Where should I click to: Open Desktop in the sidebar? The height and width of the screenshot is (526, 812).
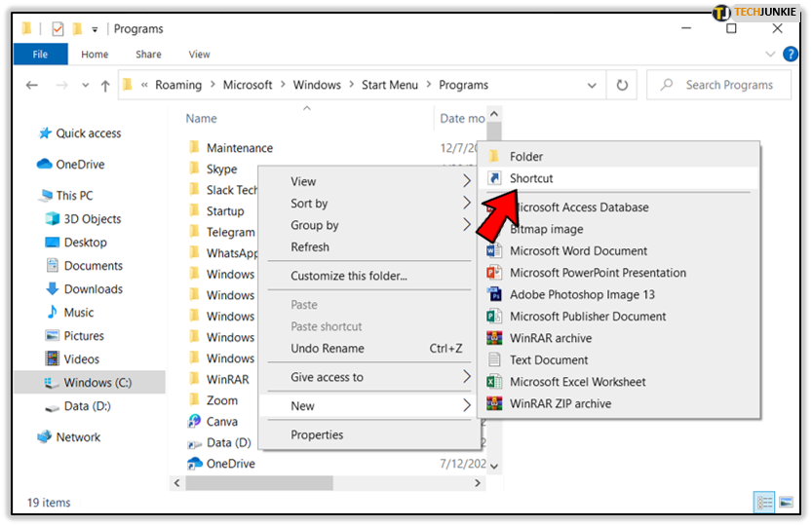point(76,243)
